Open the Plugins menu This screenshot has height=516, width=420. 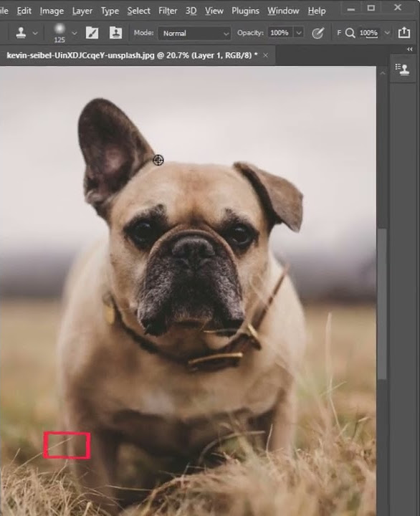tap(246, 11)
